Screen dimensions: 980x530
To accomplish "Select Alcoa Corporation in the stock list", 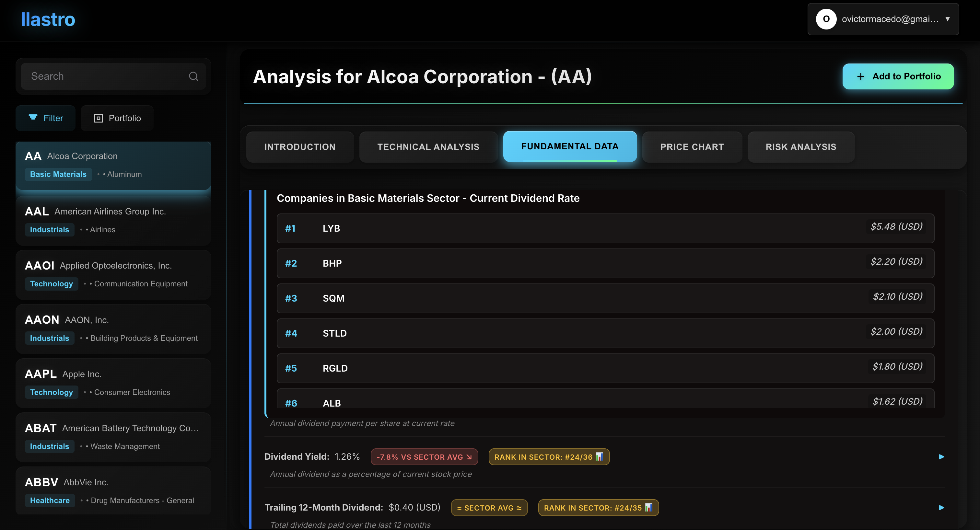I will point(113,166).
